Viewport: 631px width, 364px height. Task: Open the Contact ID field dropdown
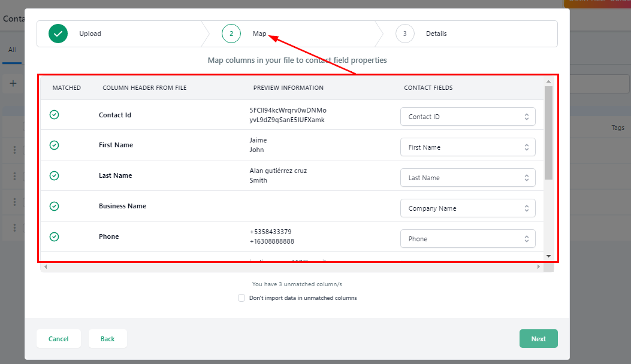(467, 117)
